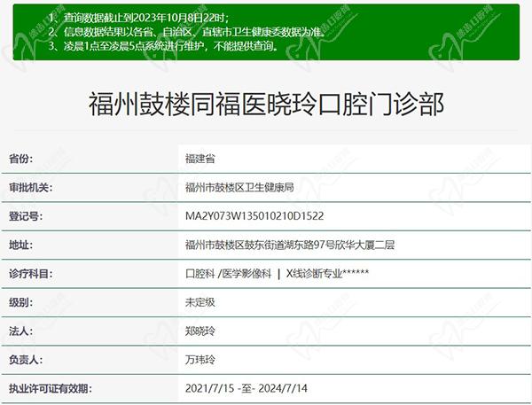Click the 地址 label
Image resolution: width=532 pixels, height=405 pixels.
tap(21, 245)
